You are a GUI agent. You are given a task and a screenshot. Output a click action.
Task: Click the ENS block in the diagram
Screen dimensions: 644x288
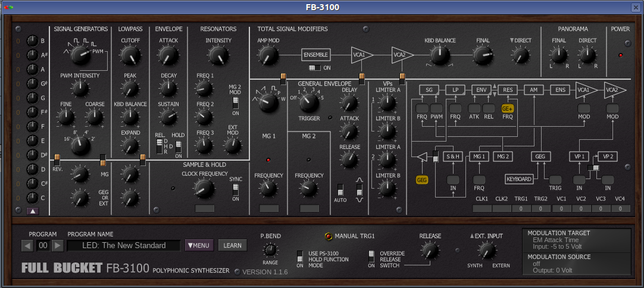point(560,90)
